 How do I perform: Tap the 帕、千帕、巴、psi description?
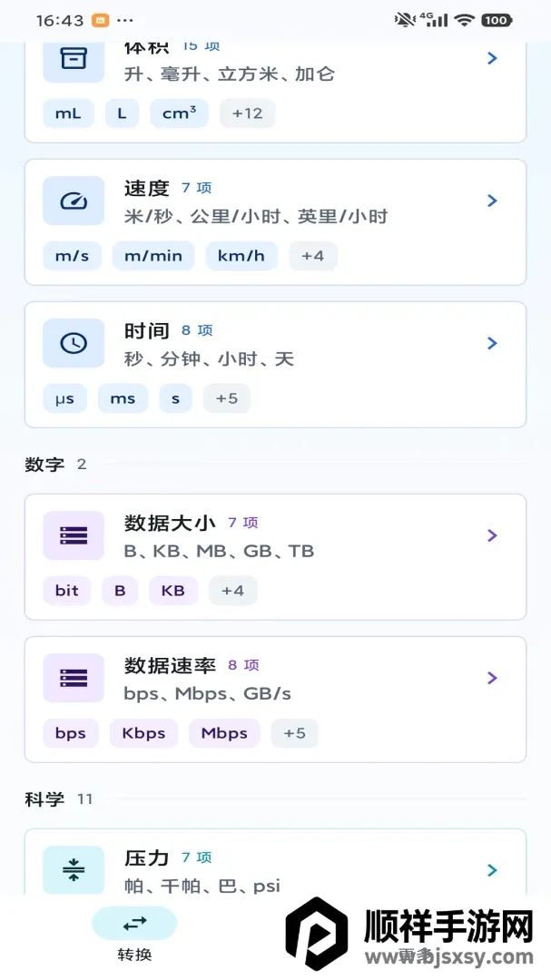(x=202, y=886)
